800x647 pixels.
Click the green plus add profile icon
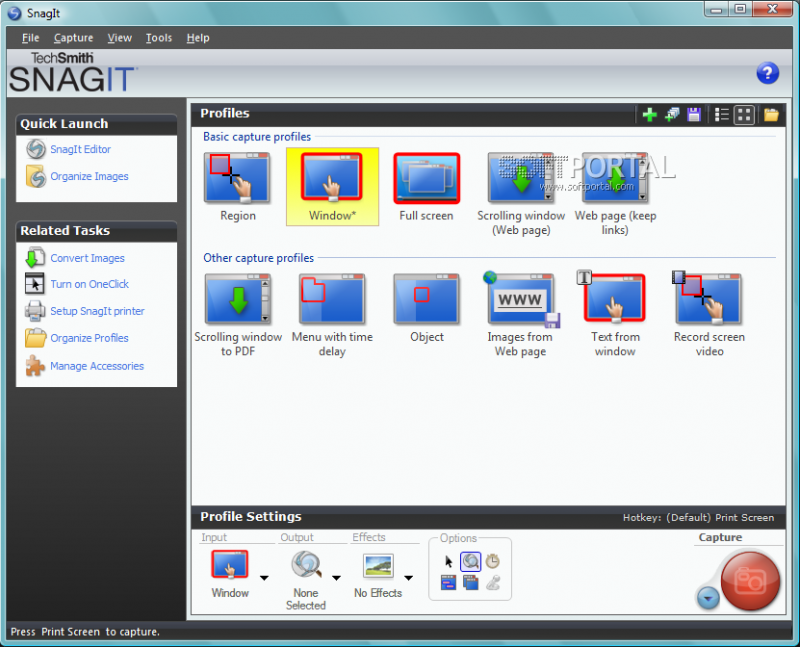649,115
